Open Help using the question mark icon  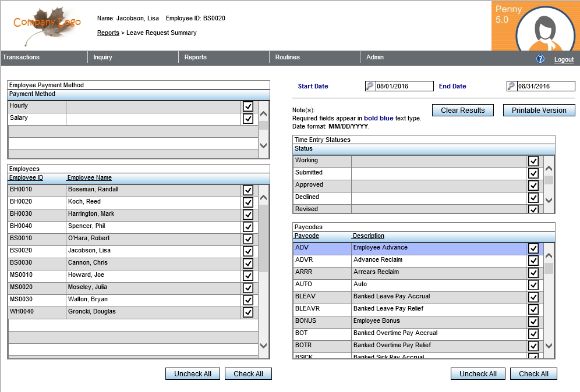[x=540, y=59]
